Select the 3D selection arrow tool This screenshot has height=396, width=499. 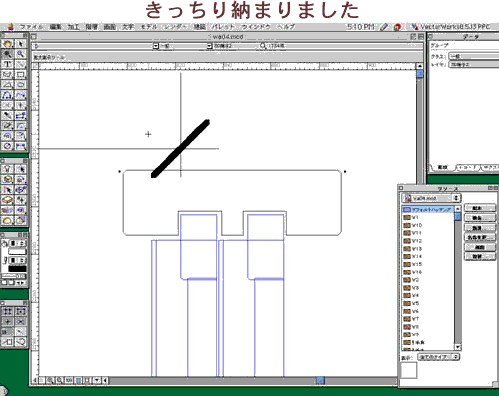(x=21, y=169)
